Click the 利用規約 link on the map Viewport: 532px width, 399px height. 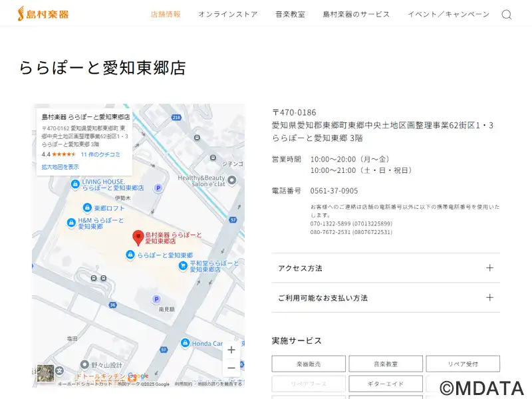[184, 384]
